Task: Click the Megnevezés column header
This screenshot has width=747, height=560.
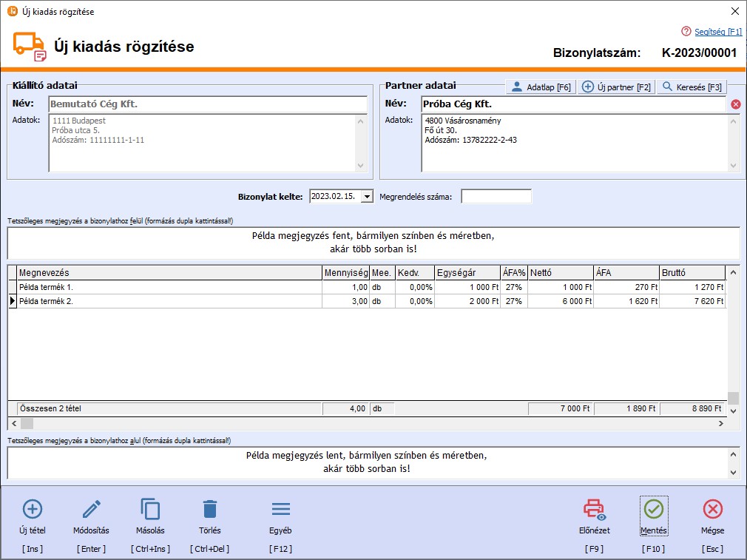Action: click(169, 273)
